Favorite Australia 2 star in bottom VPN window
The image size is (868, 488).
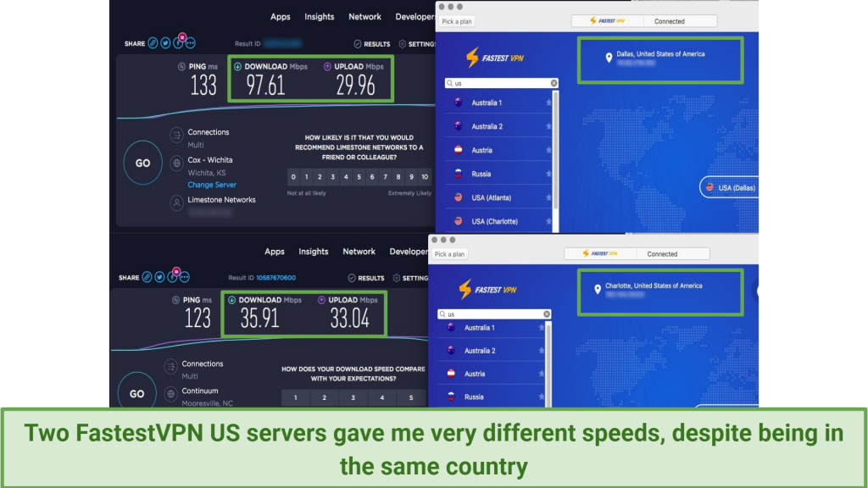pos(542,350)
